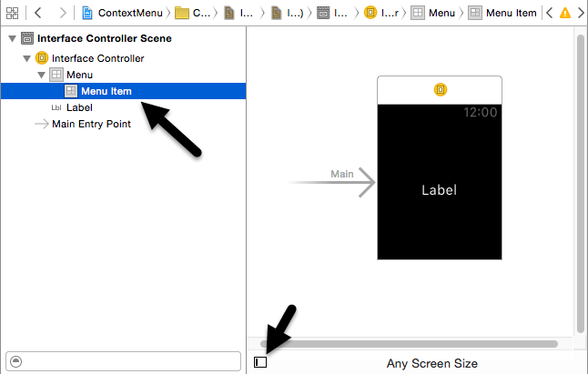The width and height of the screenshot is (588, 374).
Task: Go forward in editor history
Action: pos(63,14)
